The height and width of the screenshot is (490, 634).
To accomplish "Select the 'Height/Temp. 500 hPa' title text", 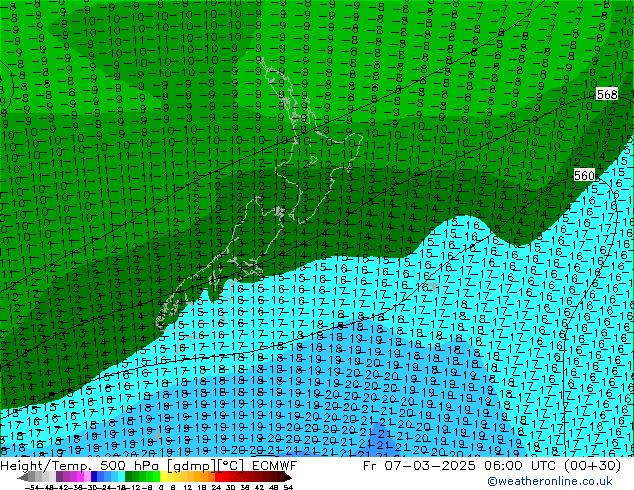I will (79, 466).
